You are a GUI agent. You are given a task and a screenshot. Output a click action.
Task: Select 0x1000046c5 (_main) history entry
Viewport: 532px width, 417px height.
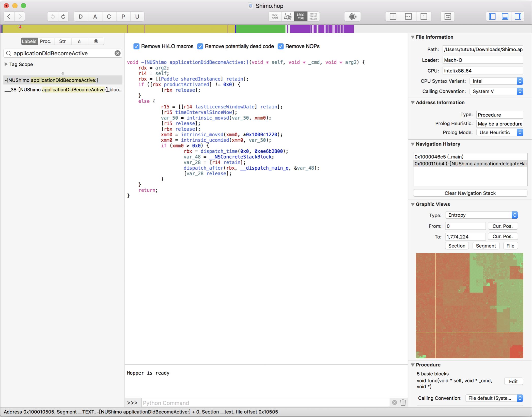click(470, 157)
